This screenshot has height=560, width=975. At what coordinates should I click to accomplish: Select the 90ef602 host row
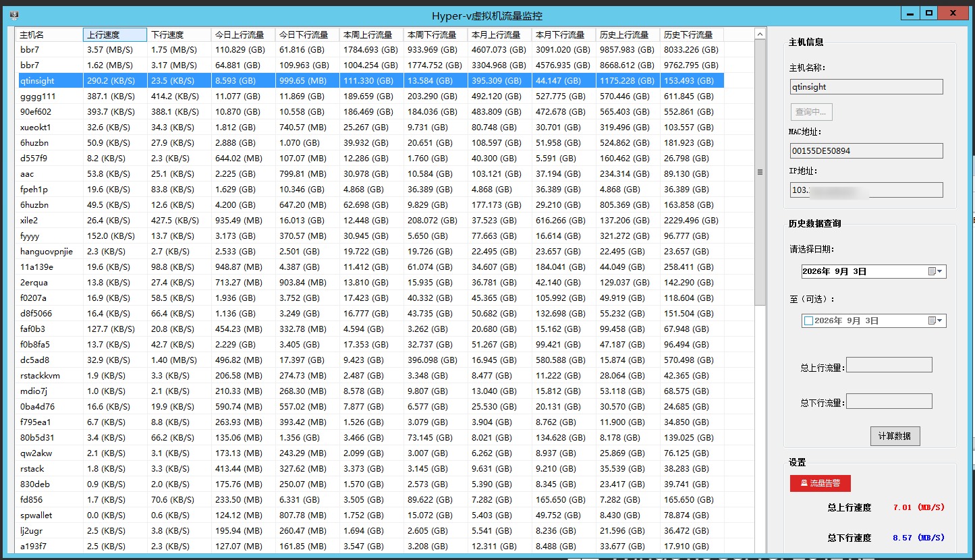pyautogui.click(x=370, y=112)
